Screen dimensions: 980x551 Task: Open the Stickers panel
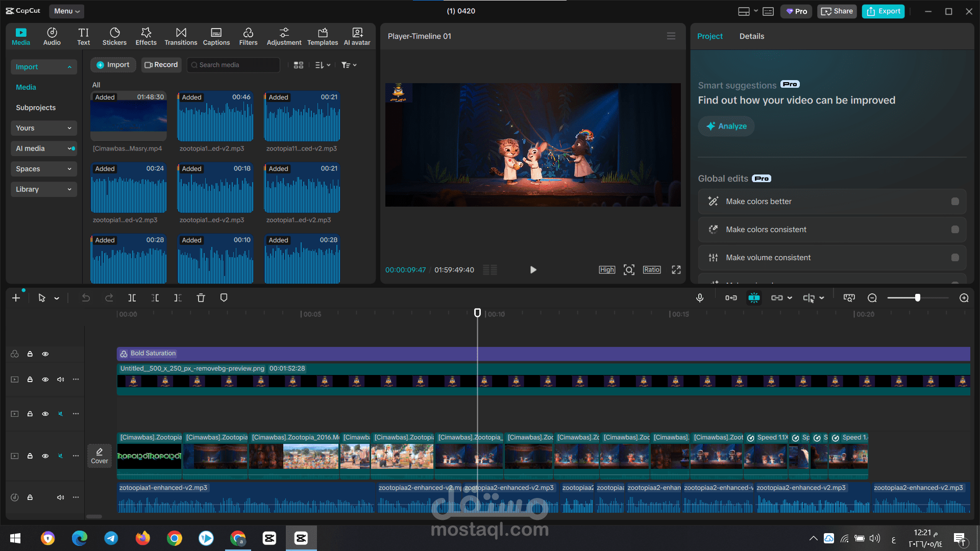114,36
